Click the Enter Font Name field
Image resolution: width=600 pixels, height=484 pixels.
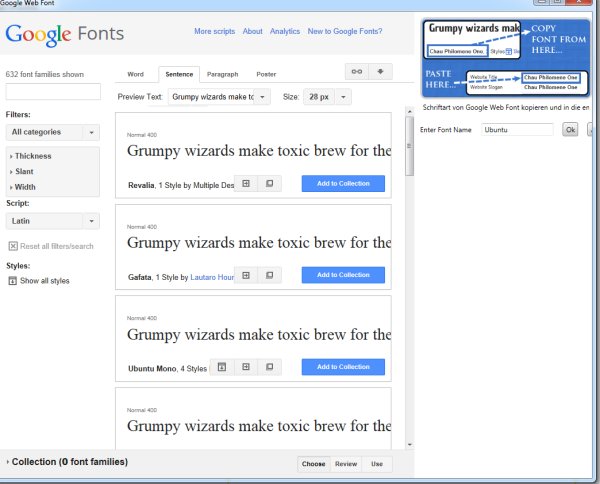(517, 130)
